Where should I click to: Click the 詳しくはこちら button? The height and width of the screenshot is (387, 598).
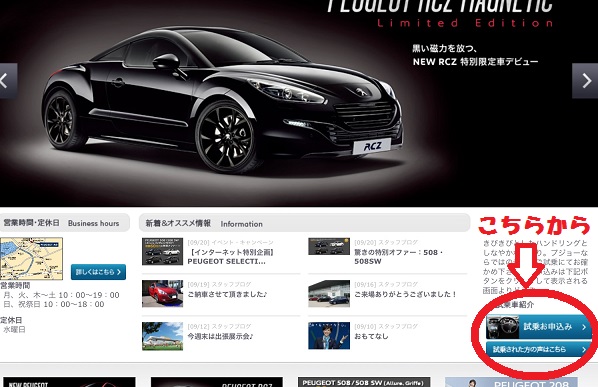(x=98, y=272)
